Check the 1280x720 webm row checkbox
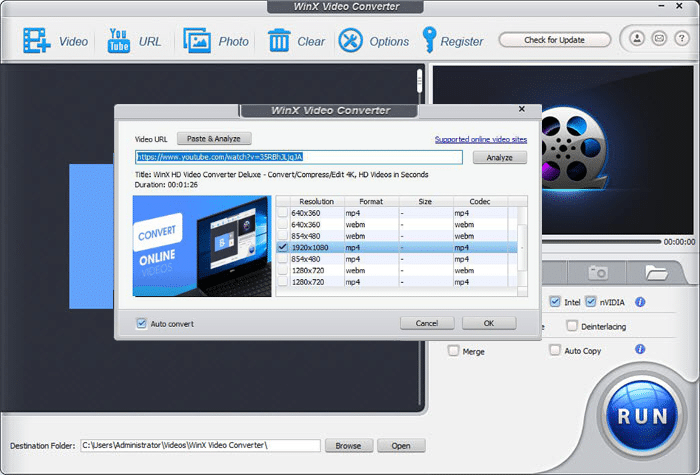700x475 pixels. (x=283, y=271)
